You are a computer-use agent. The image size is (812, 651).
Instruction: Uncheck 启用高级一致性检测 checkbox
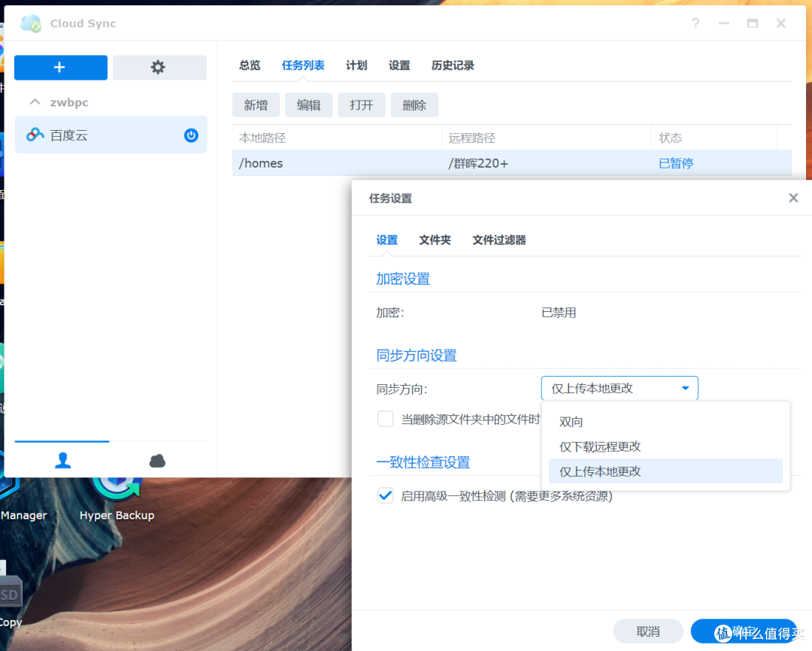click(x=385, y=495)
